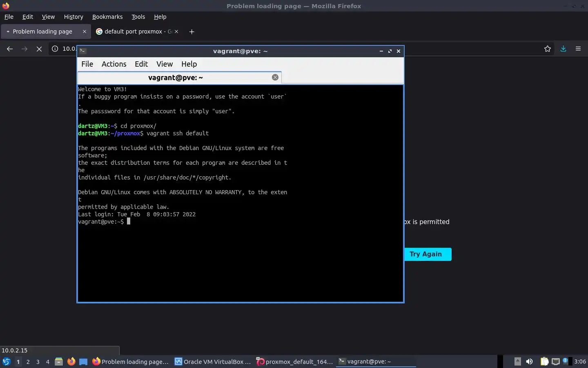This screenshot has height=368, width=588.
Task: Click the removable media eject tray icon
Action: [517, 361]
